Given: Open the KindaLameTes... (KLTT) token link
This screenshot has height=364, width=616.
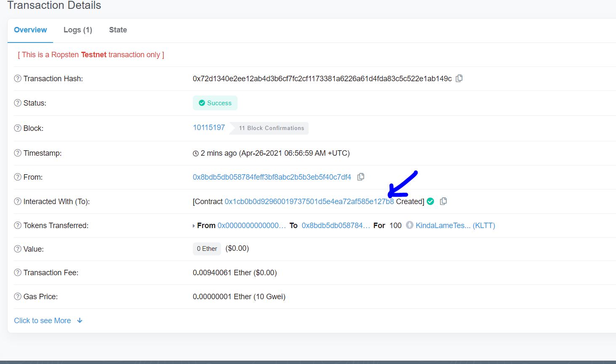Looking at the screenshot, I should [455, 226].
